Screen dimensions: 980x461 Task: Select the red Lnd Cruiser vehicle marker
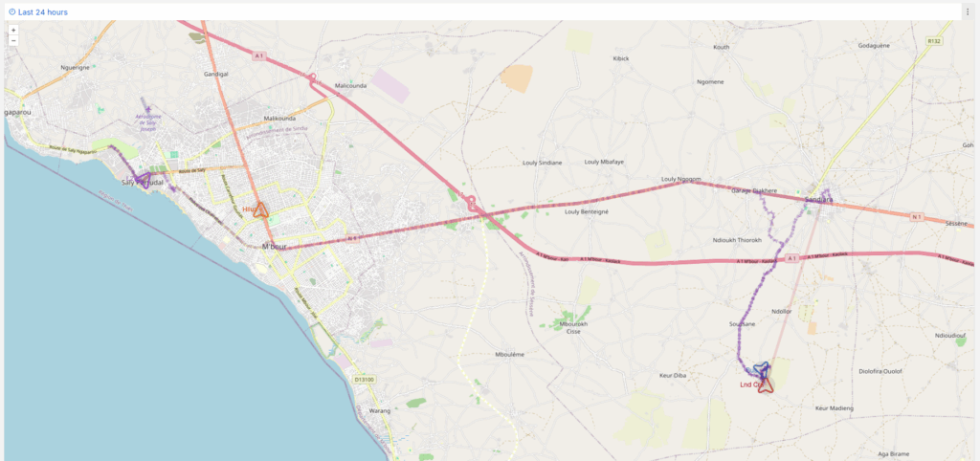(x=763, y=384)
